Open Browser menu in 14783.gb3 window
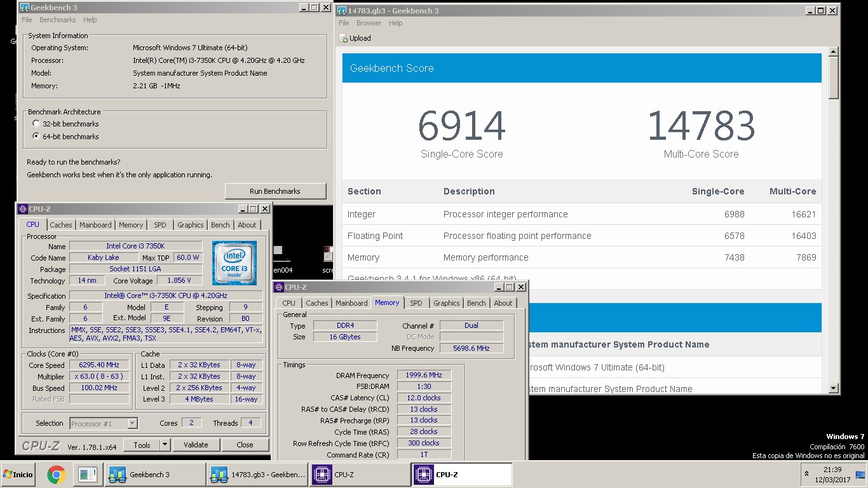Image resolution: width=868 pixels, height=488 pixels. pyautogui.click(x=369, y=23)
